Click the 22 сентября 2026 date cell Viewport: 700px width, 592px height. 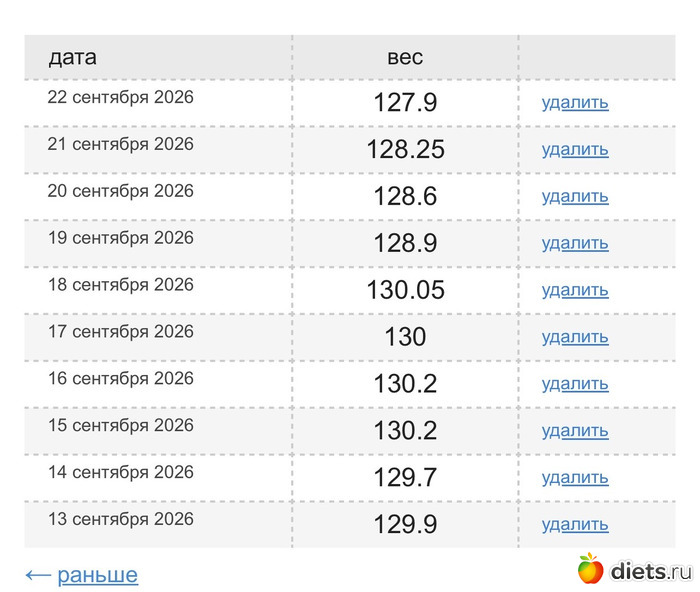coord(121,97)
